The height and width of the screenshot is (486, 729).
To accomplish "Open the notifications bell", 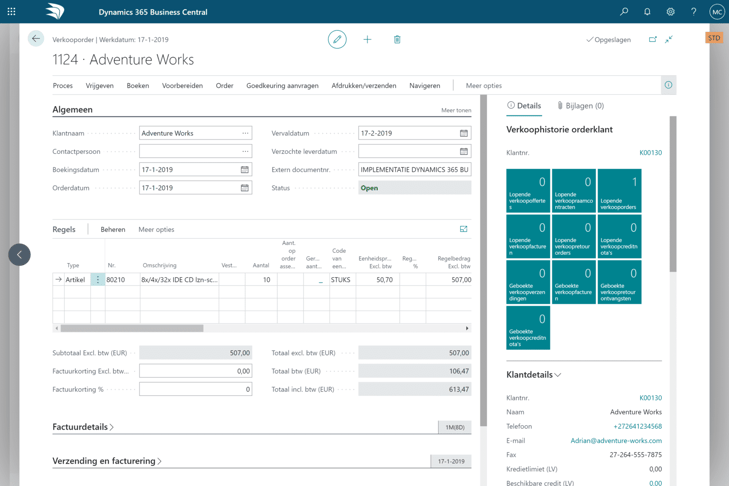I will [x=647, y=12].
